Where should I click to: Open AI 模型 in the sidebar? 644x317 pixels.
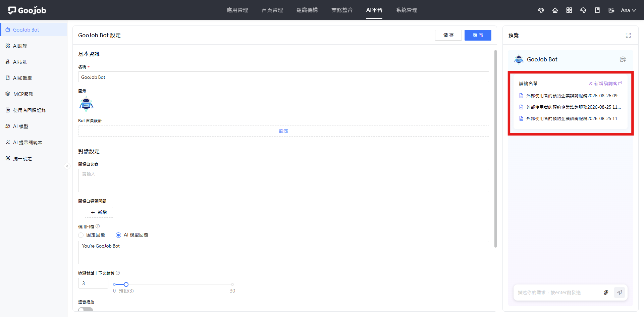point(34,126)
